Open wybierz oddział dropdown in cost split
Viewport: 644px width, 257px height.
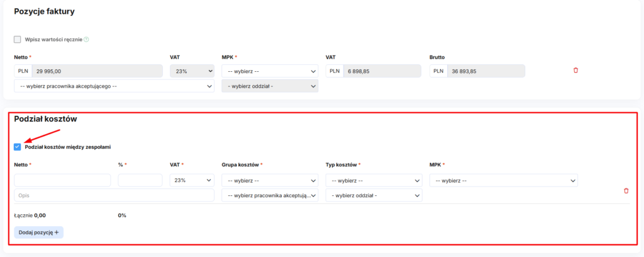coord(373,195)
